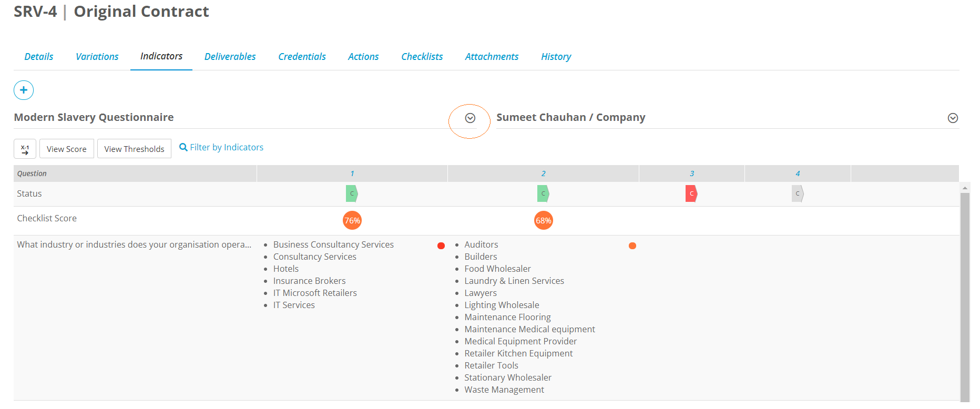
Task: Click the blue plus add indicator icon
Action: click(24, 90)
